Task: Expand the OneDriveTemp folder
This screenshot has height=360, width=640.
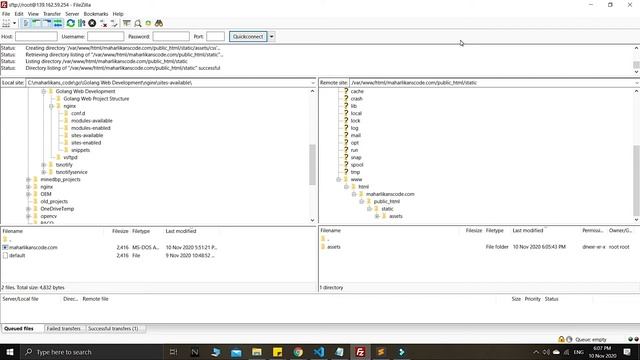Action: [29, 209]
